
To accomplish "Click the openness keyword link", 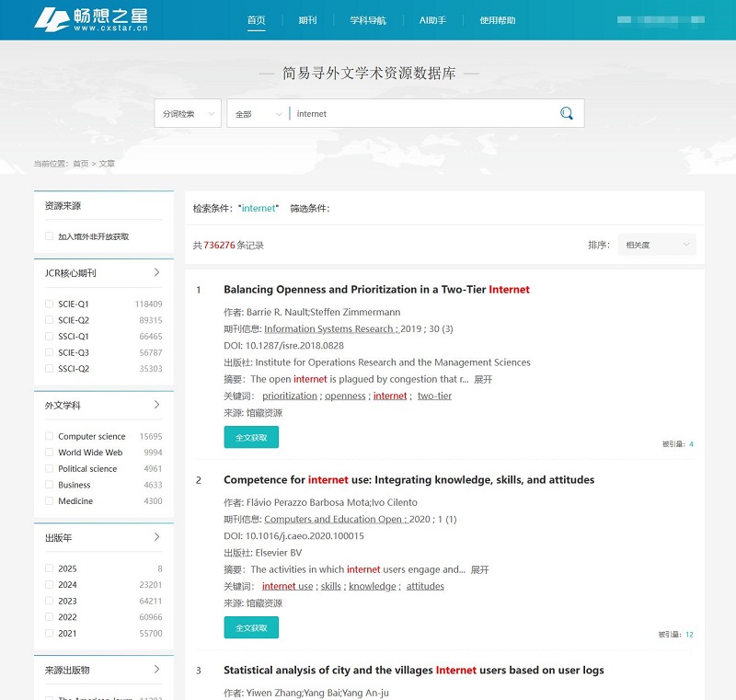I will click(x=345, y=396).
